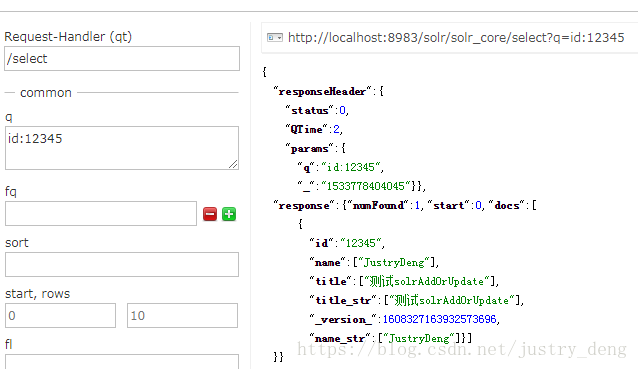
Task: Click the fq filter query field
Action: [101, 213]
